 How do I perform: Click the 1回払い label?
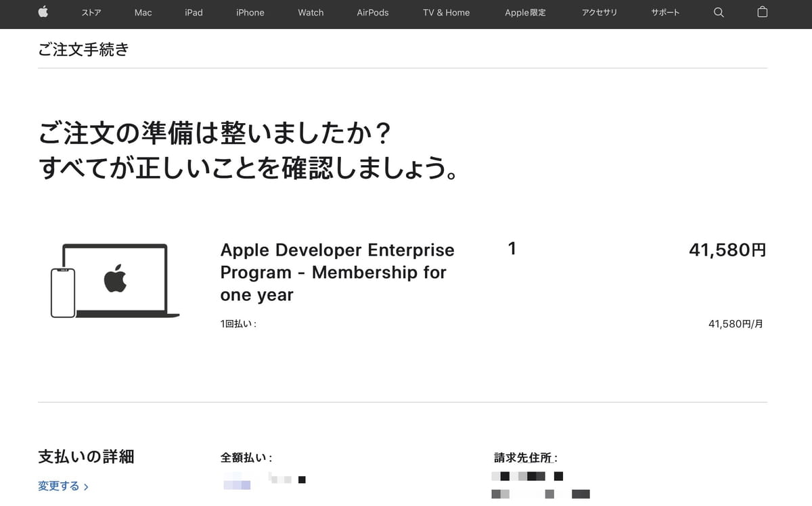coord(238,324)
